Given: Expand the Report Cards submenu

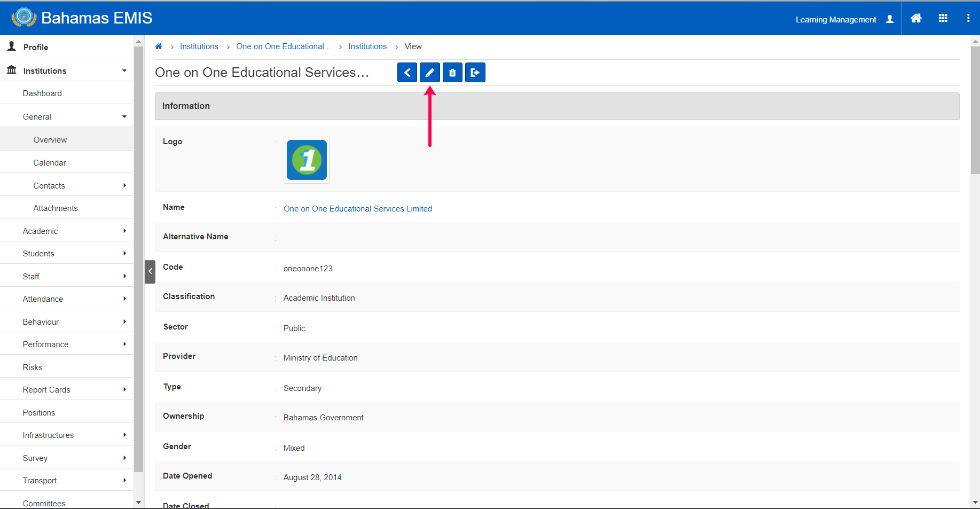Looking at the screenshot, I should pyautogui.click(x=124, y=389).
